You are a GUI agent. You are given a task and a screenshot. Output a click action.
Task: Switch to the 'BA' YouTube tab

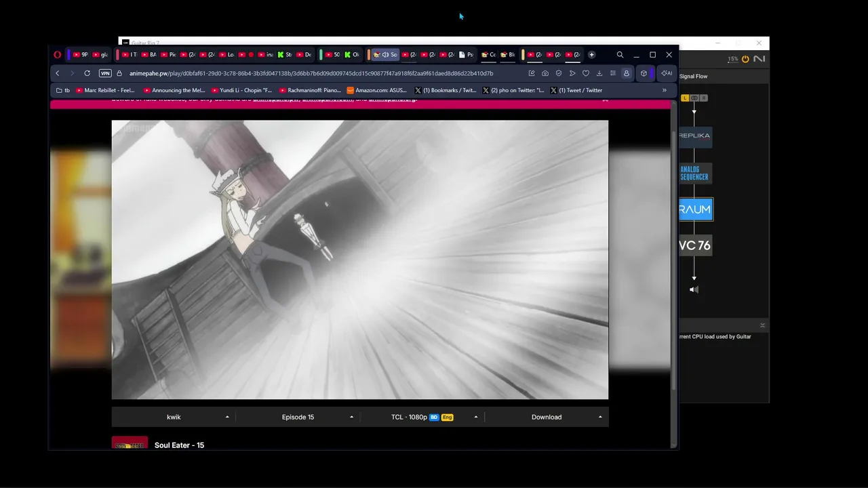coord(149,55)
